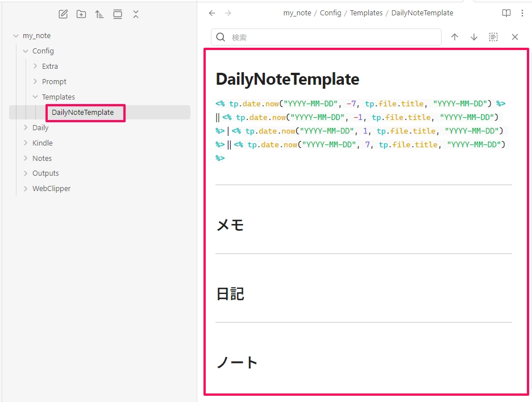Close the search bar

pos(515,37)
